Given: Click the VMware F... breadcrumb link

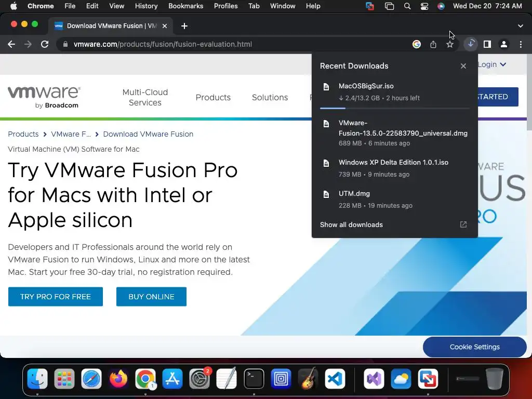Looking at the screenshot, I should coord(71,134).
